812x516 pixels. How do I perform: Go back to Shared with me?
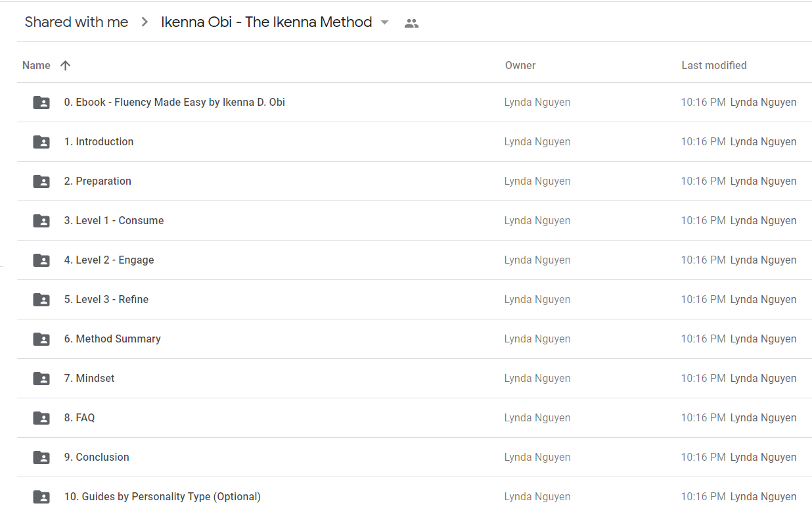(76, 22)
